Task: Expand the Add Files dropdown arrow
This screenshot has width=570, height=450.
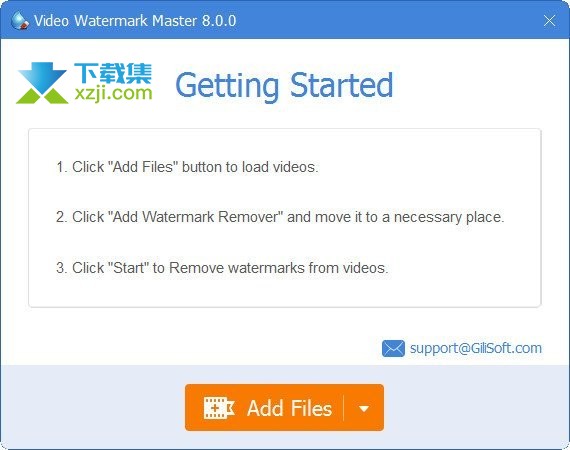Action: (x=364, y=408)
